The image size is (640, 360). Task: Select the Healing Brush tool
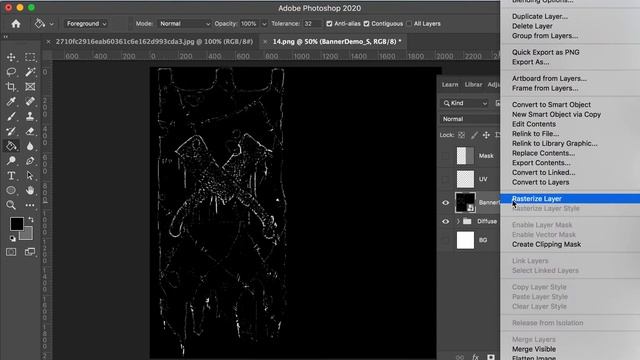pyautogui.click(x=30, y=101)
